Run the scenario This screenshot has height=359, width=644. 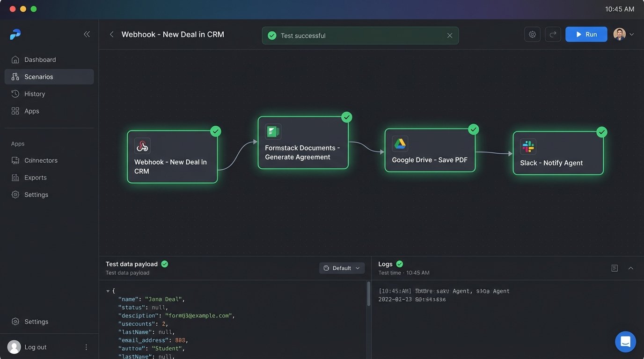pos(586,35)
